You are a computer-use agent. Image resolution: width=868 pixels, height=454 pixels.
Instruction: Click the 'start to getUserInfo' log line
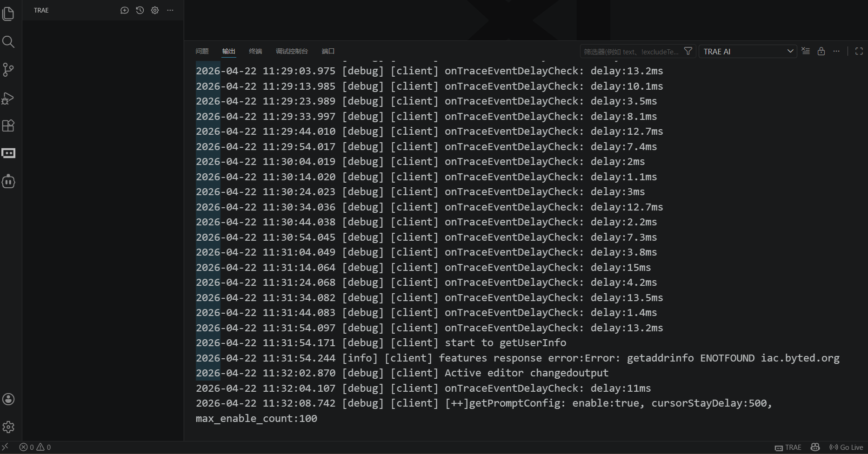click(381, 343)
